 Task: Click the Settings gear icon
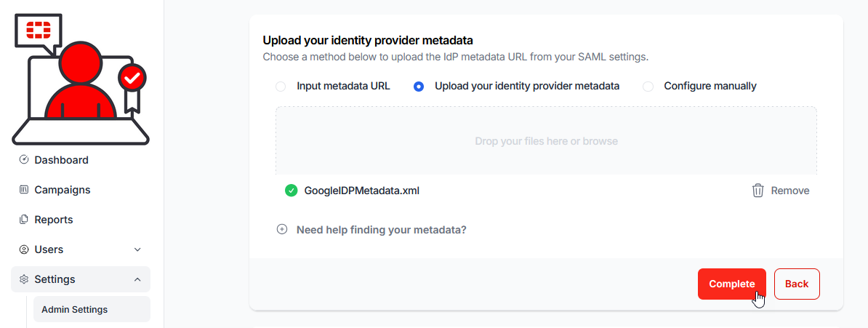tap(24, 279)
